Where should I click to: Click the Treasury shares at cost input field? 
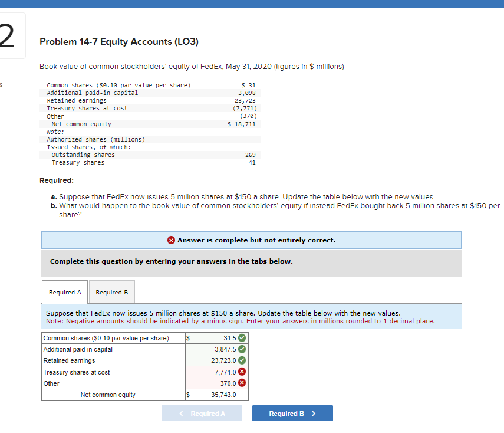pos(215,372)
